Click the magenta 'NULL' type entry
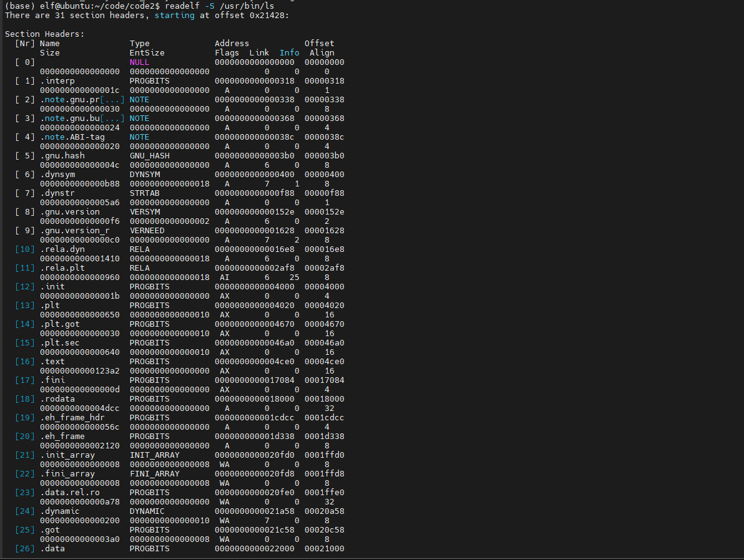744x560 pixels. (x=140, y=62)
